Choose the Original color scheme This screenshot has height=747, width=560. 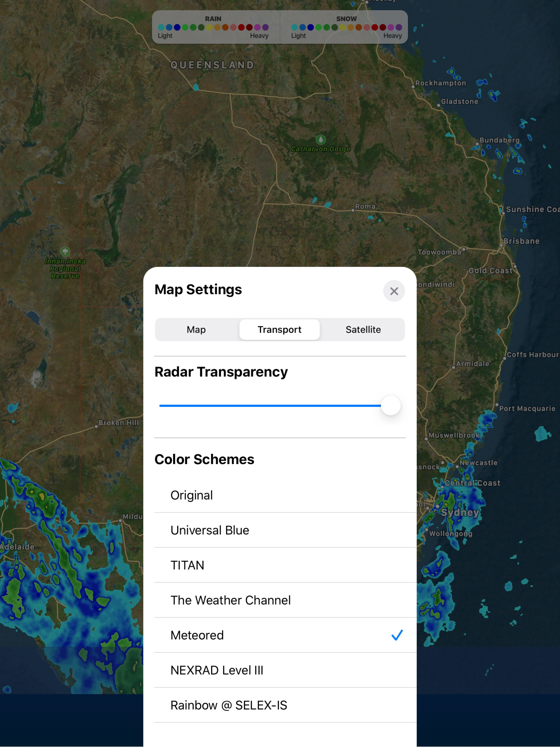click(191, 495)
